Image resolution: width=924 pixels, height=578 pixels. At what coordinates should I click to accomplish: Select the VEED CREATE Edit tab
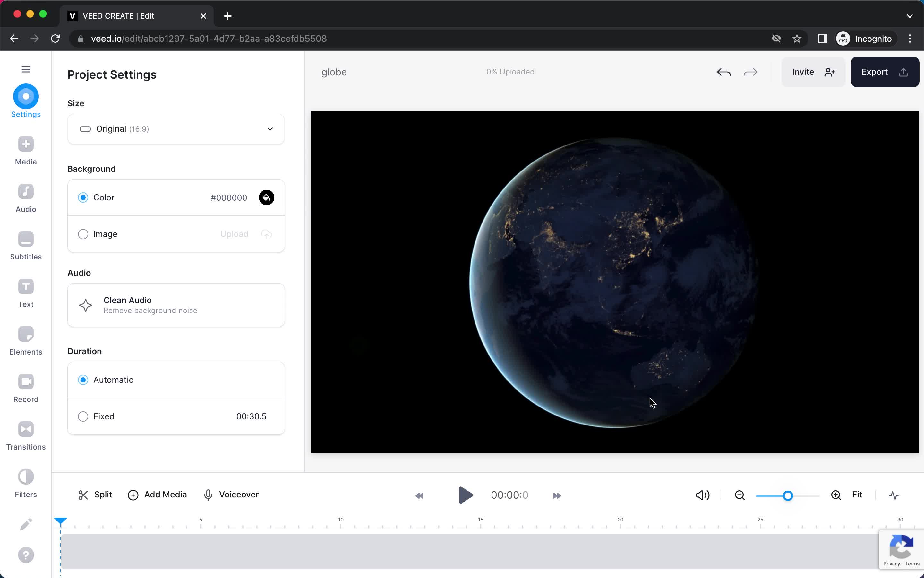pos(137,16)
